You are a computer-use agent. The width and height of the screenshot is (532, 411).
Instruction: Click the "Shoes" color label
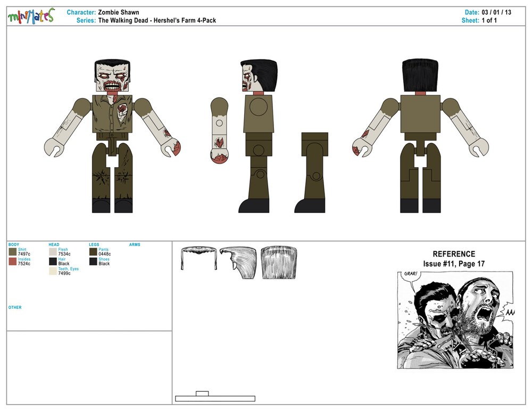(104, 259)
